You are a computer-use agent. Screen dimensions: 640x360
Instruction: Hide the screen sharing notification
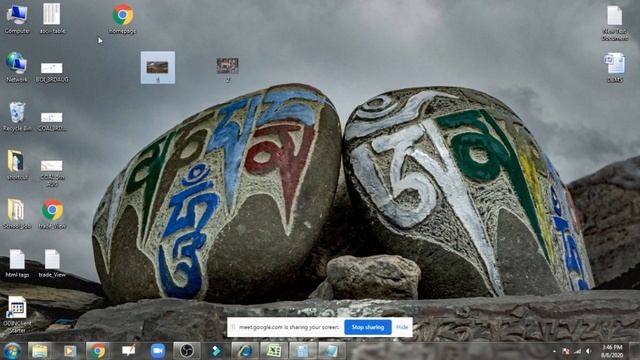tap(402, 327)
